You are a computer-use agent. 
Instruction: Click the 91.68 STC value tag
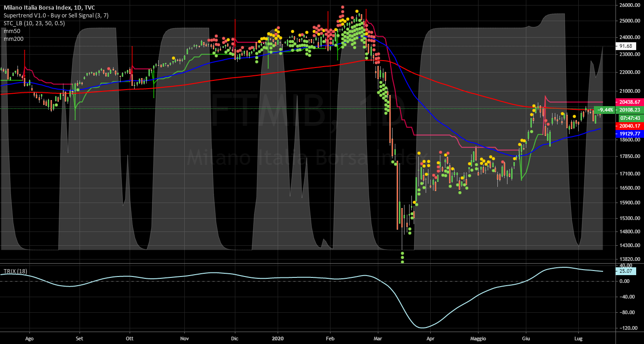(x=627, y=46)
